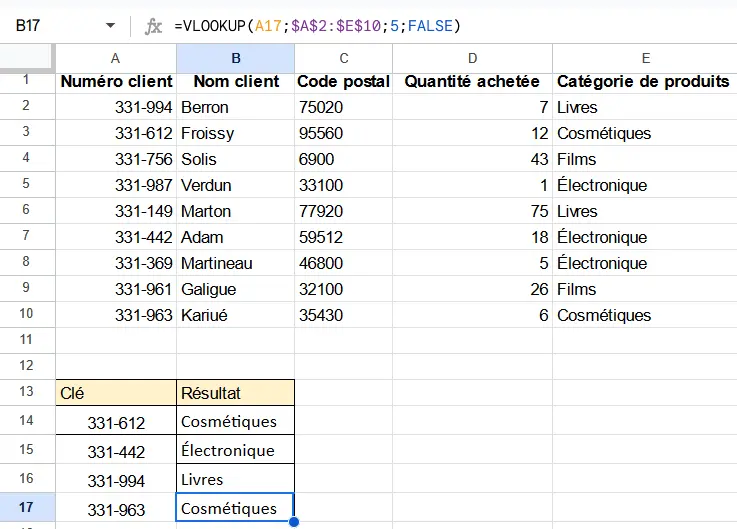Click postal code cell 77920
This screenshot has height=529, width=737.
(x=344, y=211)
